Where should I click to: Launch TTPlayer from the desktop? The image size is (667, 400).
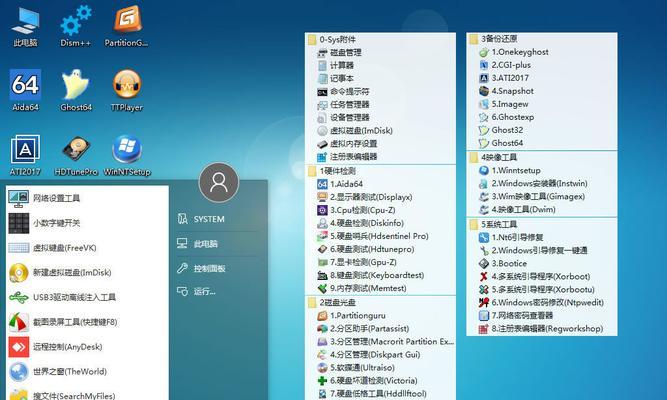[126, 90]
